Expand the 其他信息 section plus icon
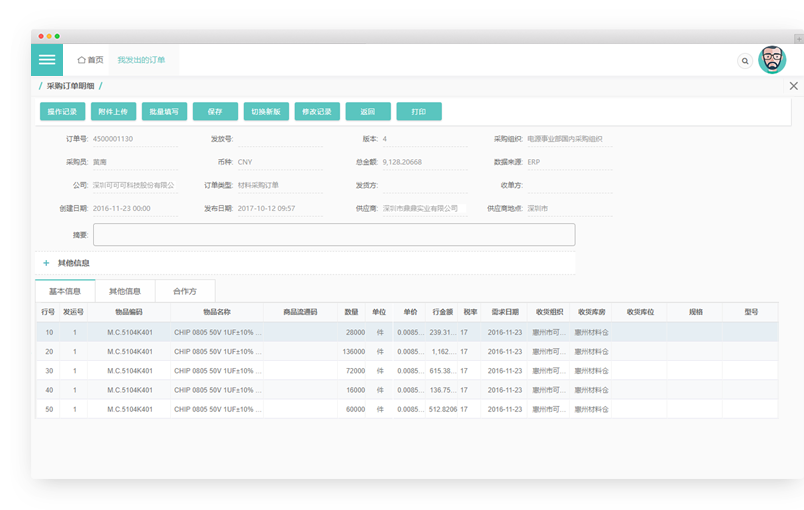 pos(46,263)
